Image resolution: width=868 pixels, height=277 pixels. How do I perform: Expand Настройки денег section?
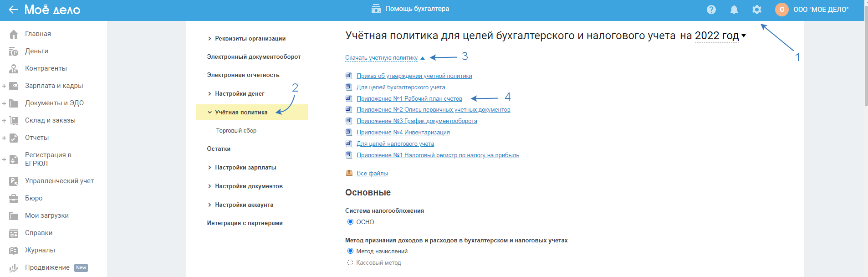pos(209,94)
